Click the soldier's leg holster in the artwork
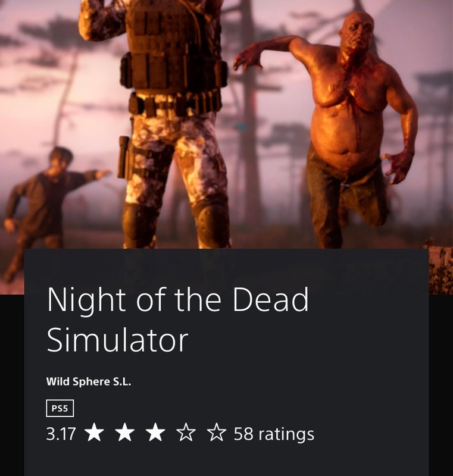Image resolution: width=453 pixels, height=476 pixels. pos(124,157)
